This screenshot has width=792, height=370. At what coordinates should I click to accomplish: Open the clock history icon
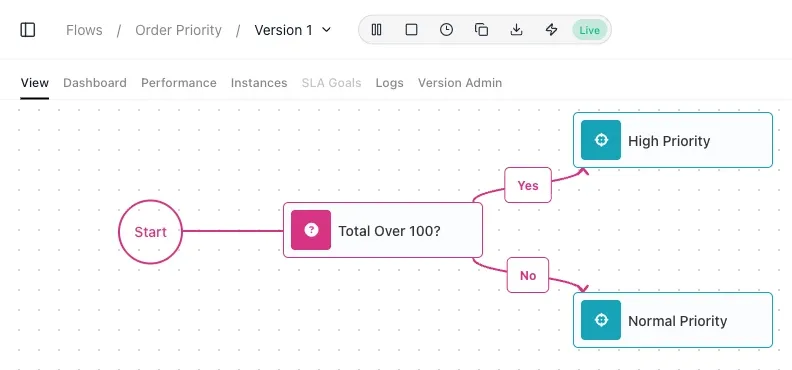tap(446, 30)
